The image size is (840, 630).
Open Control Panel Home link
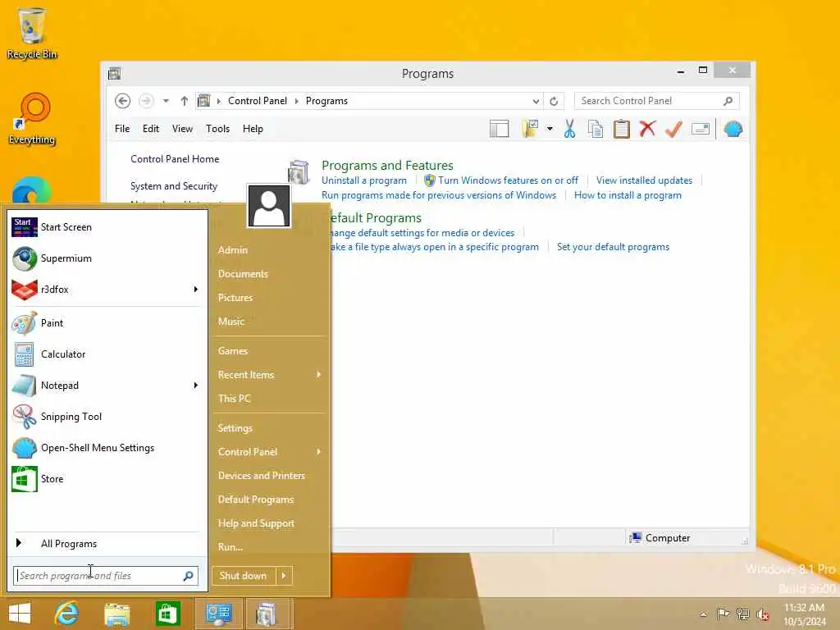175,159
